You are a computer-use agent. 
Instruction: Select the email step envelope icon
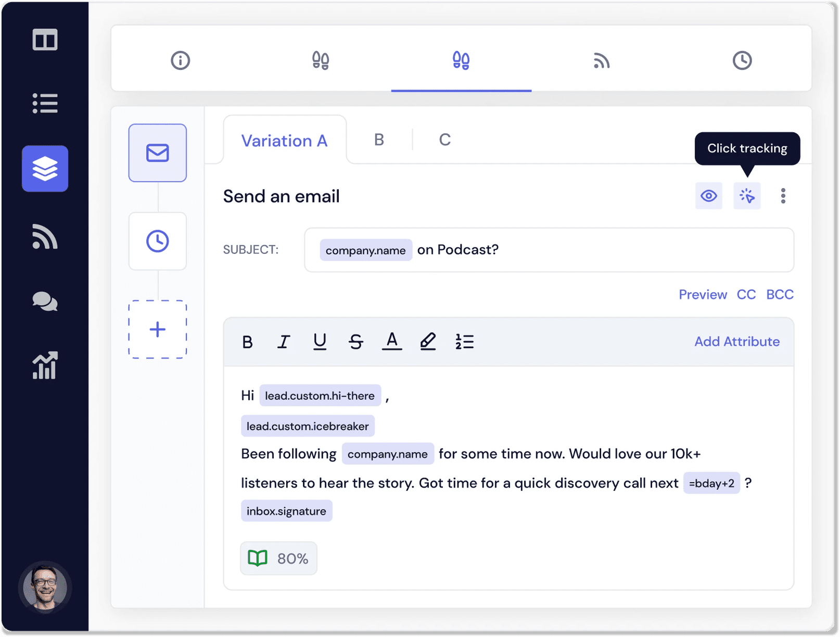(x=158, y=153)
